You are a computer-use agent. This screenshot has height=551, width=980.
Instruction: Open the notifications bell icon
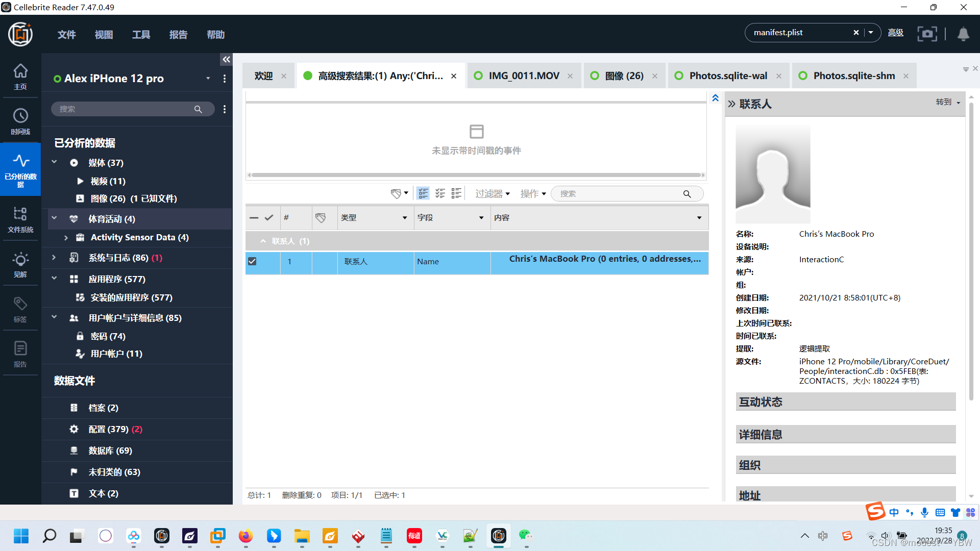pyautogui.click(x=963, y=34)
